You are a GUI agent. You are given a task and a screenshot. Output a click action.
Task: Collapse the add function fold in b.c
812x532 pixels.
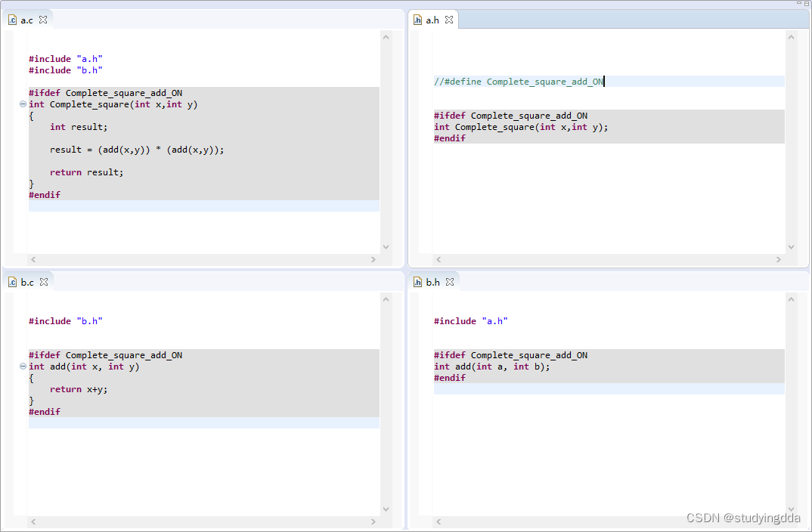coord(23,367)
